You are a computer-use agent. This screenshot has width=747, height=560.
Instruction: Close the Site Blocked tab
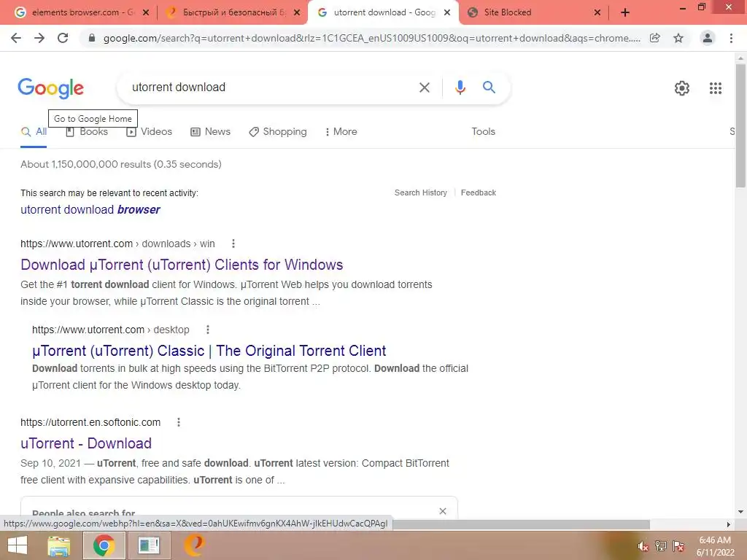tap(597, 13)
